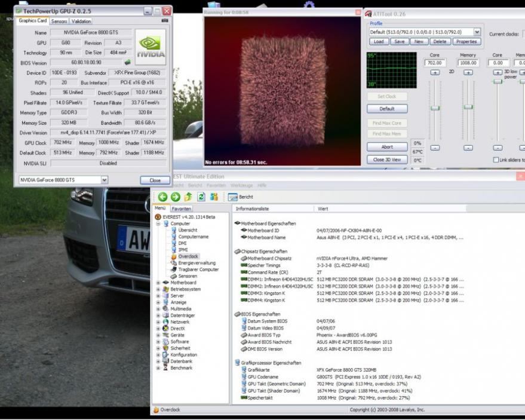Click the NVIDIA logo in GPU-Z
The width and height of the screenshot is (525, 420).
[x=151, y=47]
